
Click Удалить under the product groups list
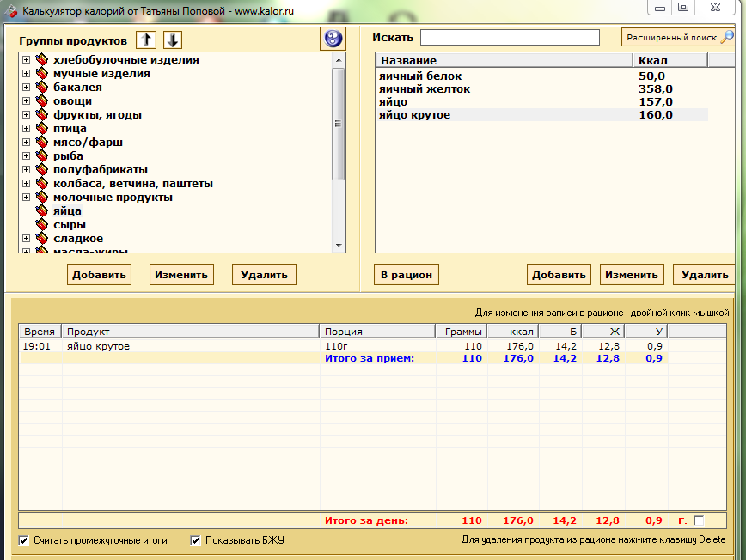tap(264, 275)
